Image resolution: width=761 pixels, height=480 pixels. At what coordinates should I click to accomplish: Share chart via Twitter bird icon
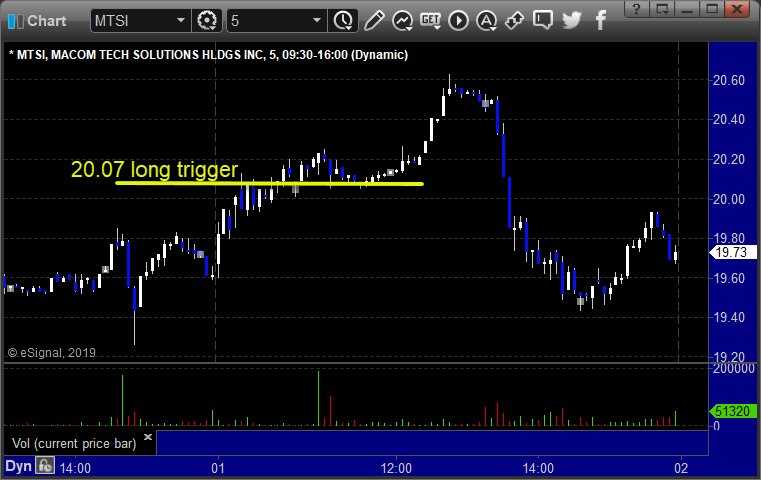572,20
